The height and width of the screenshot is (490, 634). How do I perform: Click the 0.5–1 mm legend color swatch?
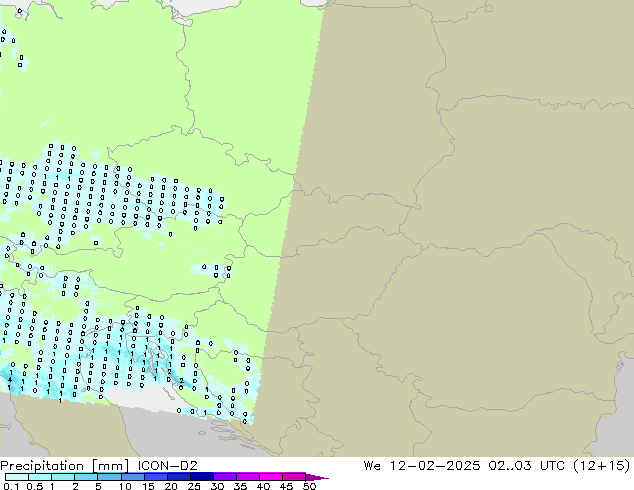click(40, 477)
